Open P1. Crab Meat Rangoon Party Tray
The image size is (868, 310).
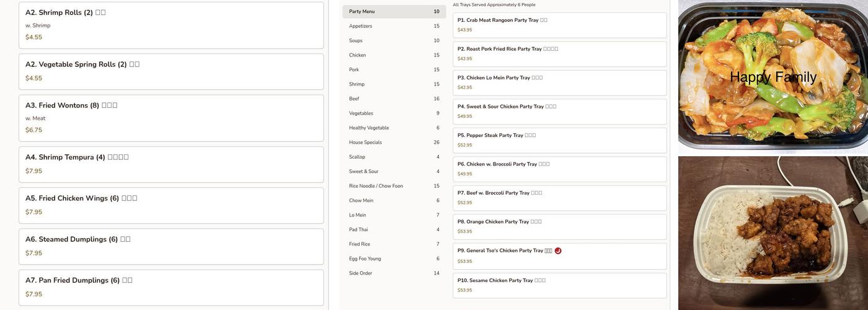pyautogui.click(x=559, y=25)
